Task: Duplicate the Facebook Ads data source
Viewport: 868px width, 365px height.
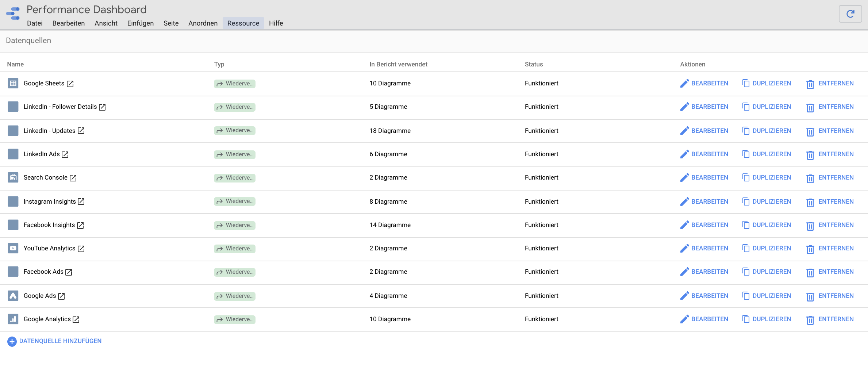Action: 767,272
